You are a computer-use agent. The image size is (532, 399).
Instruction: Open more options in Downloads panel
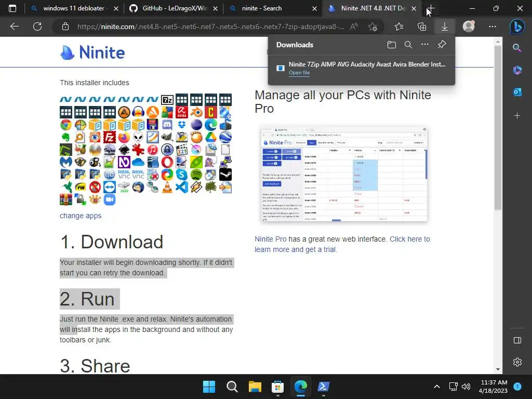click(x=425, y=45)
